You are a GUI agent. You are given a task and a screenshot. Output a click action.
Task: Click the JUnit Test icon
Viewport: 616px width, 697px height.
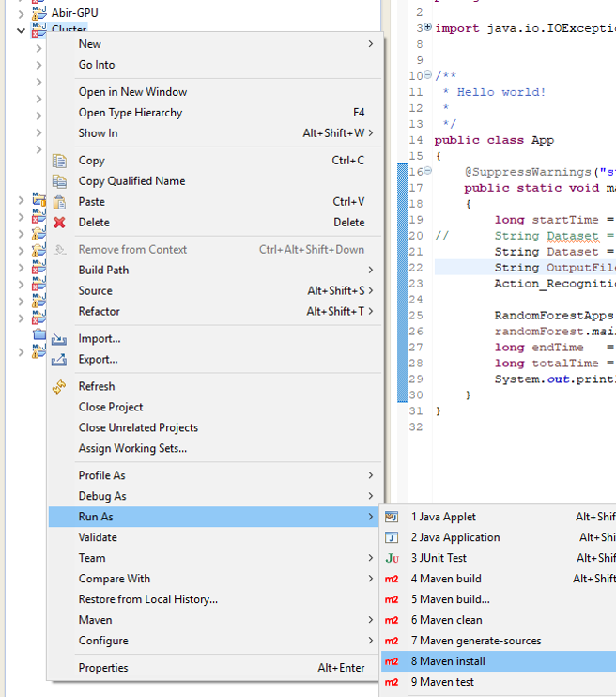pyautogui.click(x=393, y=558)
